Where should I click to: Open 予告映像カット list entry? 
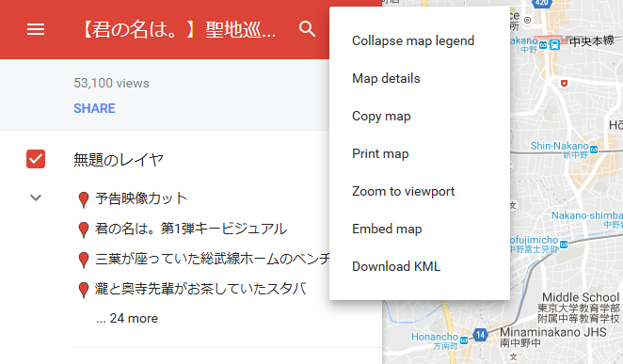pyautogui.click(x=141, y=198)
